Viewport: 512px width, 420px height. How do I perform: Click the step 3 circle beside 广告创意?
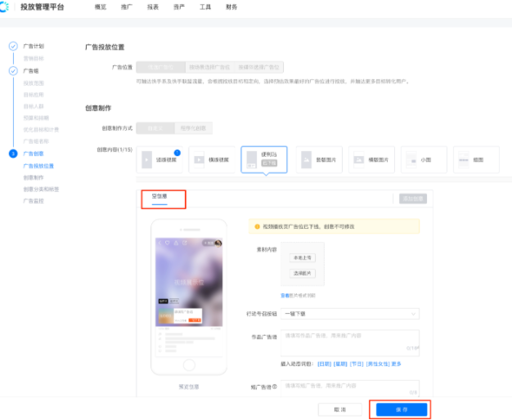(13, 154)
